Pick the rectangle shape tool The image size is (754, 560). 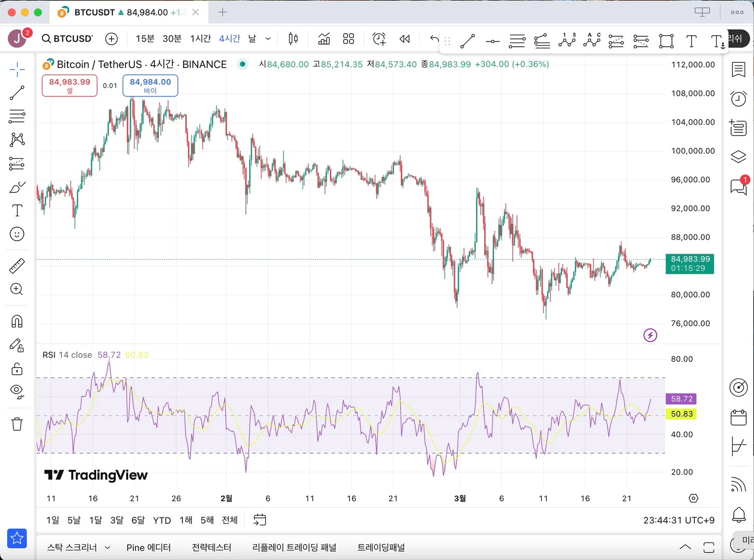coord(666,41)
